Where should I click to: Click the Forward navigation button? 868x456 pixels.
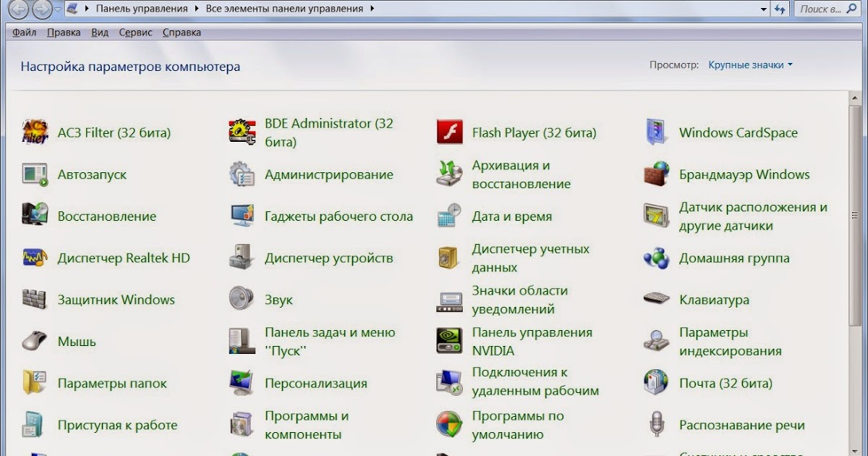[x=42, y=9]
